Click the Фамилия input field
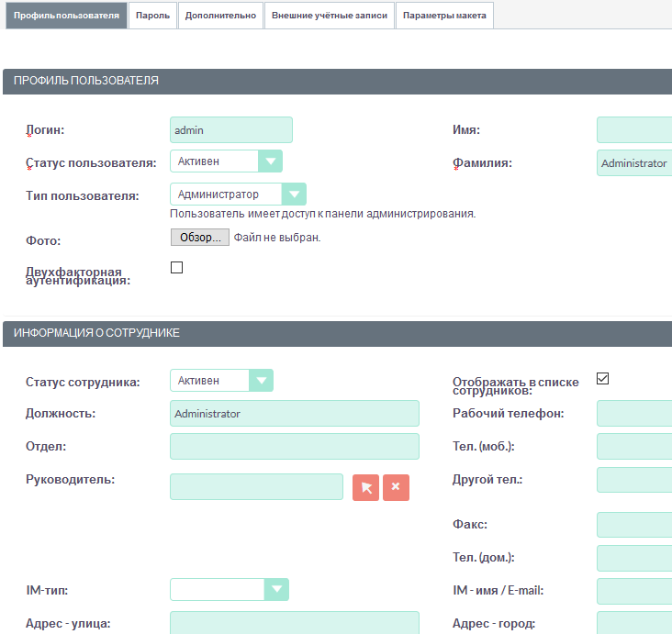This screenshot has width=672, height=634. click(x=633, y=163)
